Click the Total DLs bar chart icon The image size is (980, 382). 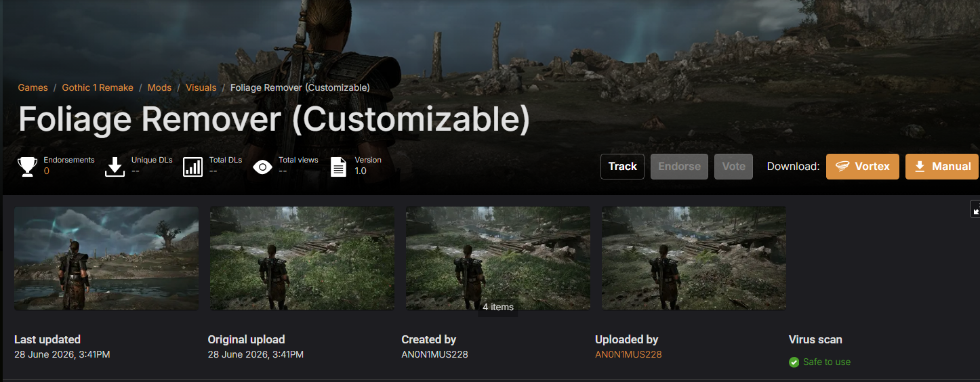pos(193,167)
